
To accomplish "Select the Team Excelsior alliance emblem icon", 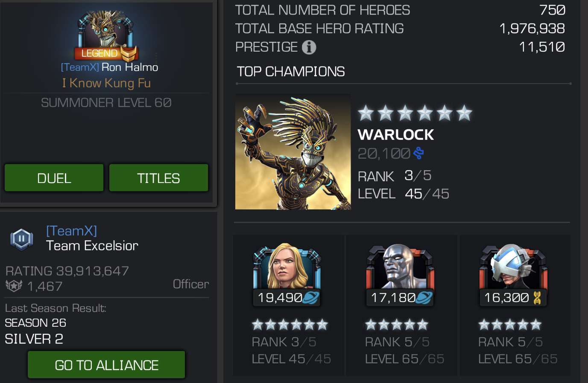I will point(21,239).
